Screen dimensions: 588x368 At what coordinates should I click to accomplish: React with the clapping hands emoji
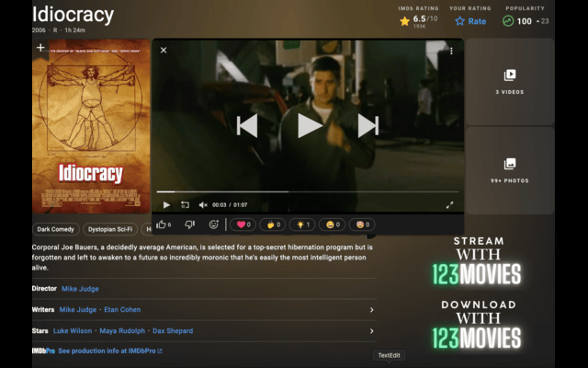pyautogui.click(x=273, y=224)
